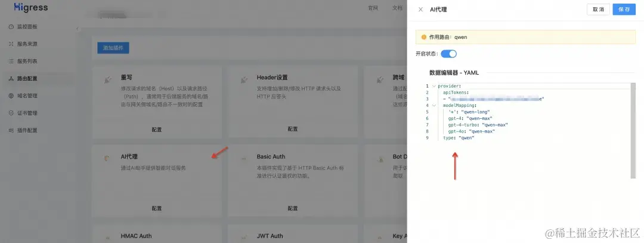Click the gpt-4o: "qwen-max" line

click(x=472, y=131)
